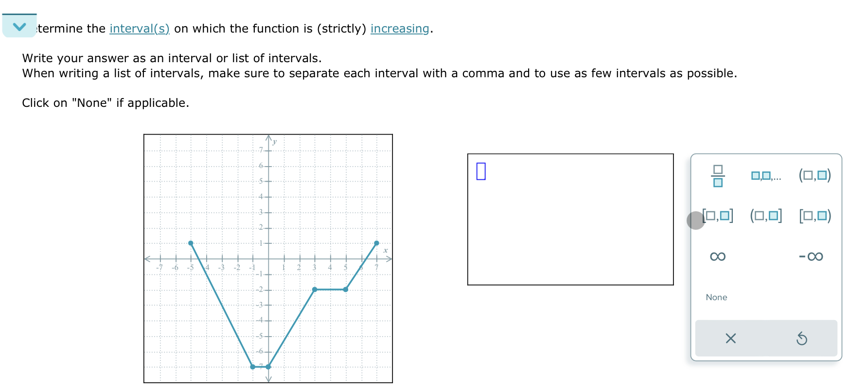Screen dimensions: 868x391
Task: Insert the negative infinity symbol
Action: tap(811, 256)
